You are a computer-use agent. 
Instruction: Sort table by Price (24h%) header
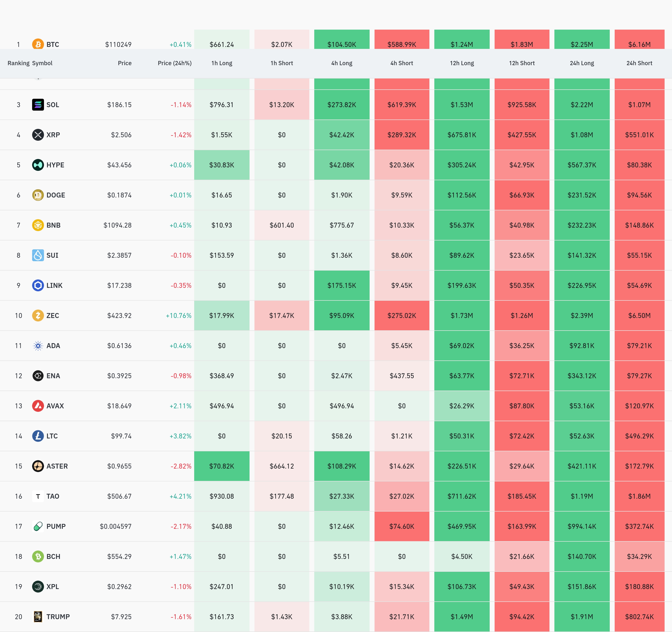click(174, 63)
